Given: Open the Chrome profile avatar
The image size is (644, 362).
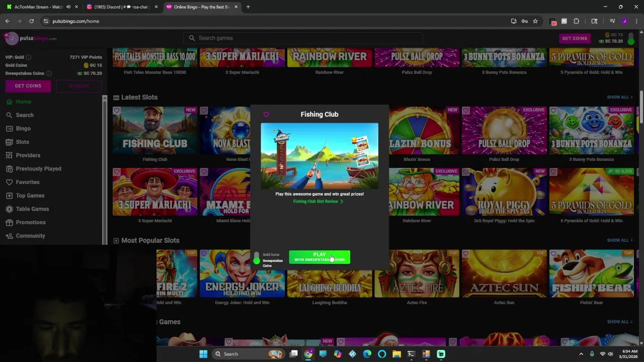Looking at the screenshot, I should [x=624, y=21].
